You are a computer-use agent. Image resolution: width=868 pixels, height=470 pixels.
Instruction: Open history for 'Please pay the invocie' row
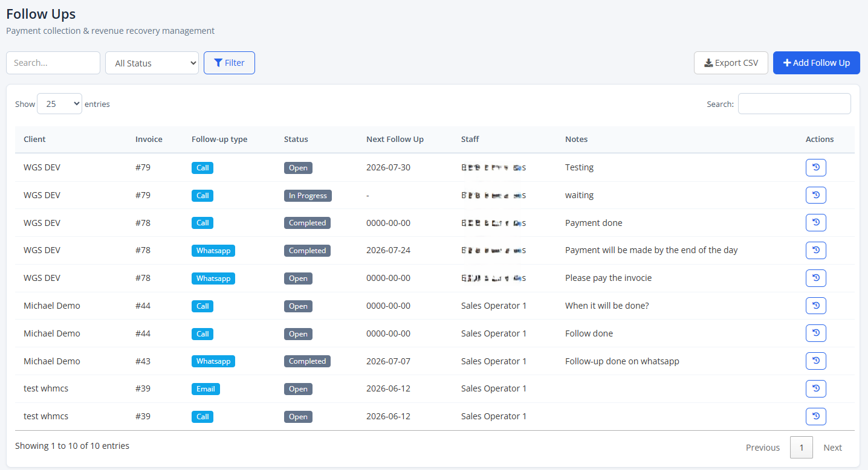[815, 278]
